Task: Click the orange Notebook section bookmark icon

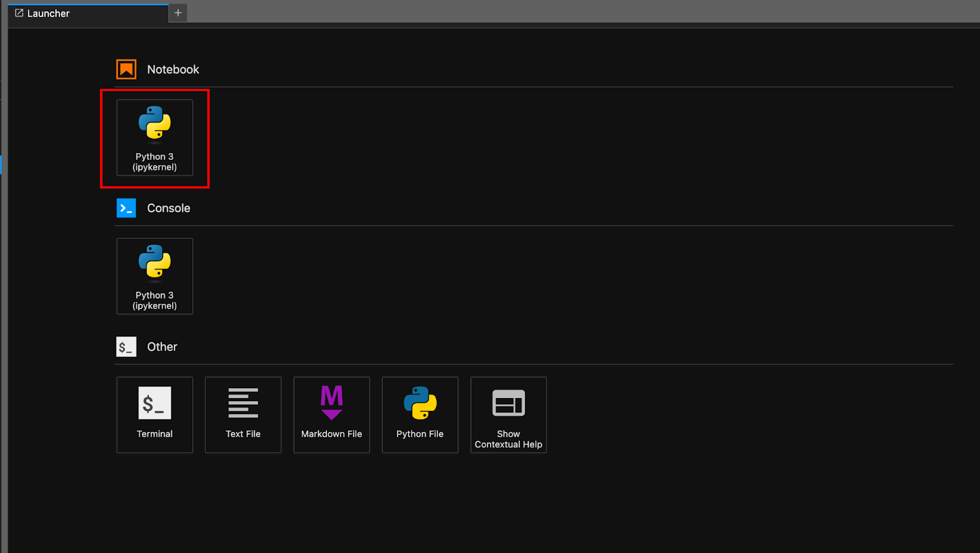Action: [126, 69]
